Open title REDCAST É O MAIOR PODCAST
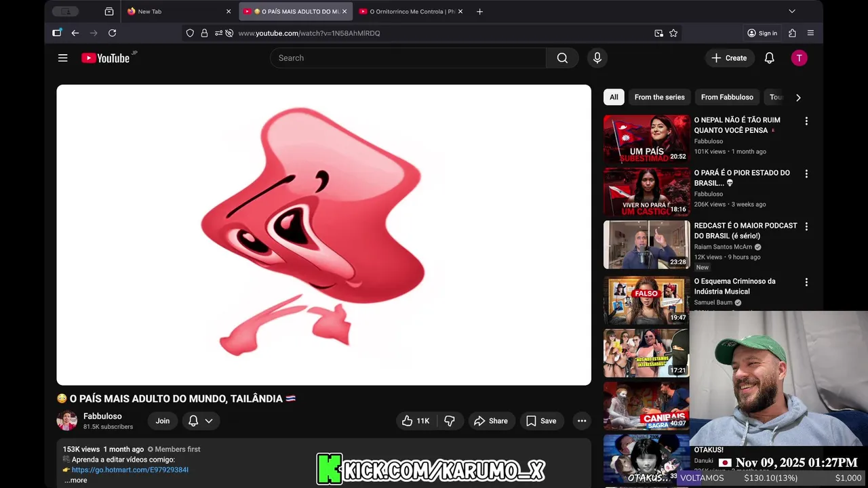This screenshot has width=868, height=488. [x=745, y=231]
